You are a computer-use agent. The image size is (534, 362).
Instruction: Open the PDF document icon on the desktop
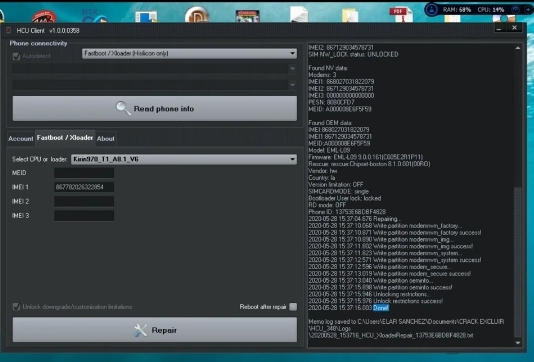402,14
